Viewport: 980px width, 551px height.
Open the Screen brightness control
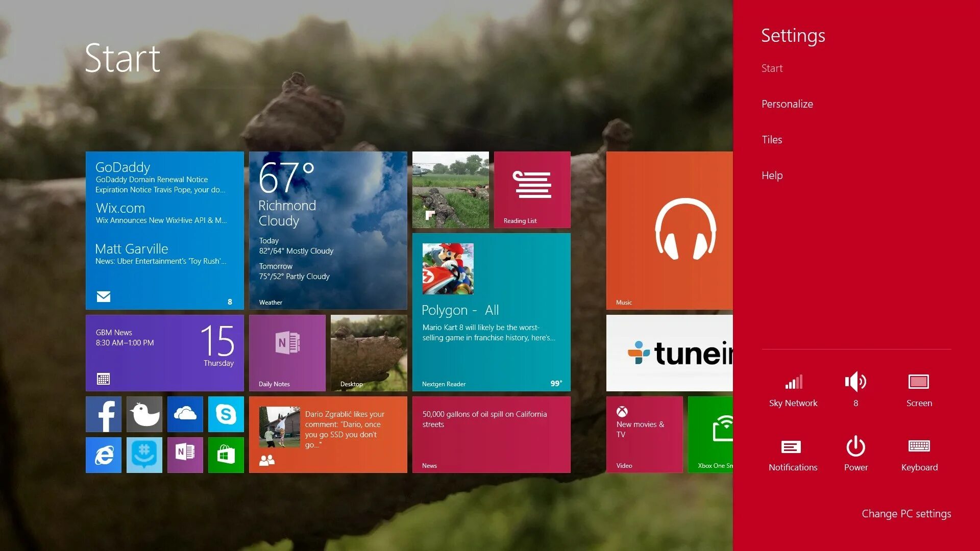(919, 390)
